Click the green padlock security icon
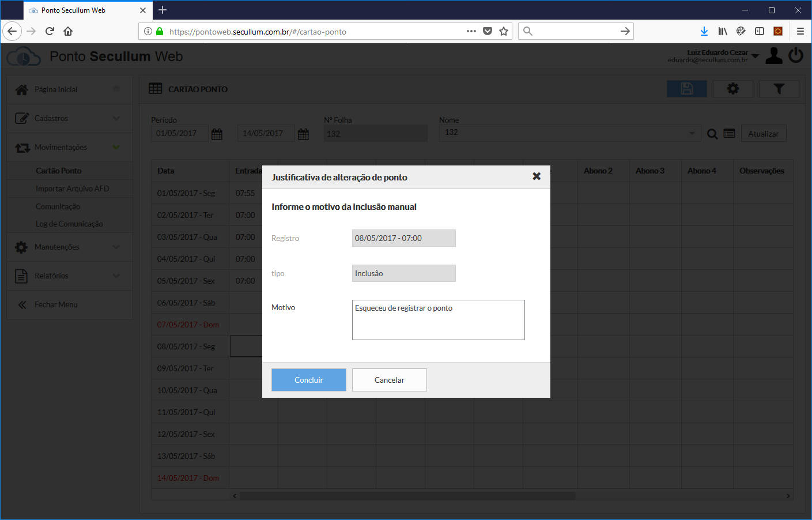Image resolution: width=812 pixels, height=520 pixels. tap(160, 31)
